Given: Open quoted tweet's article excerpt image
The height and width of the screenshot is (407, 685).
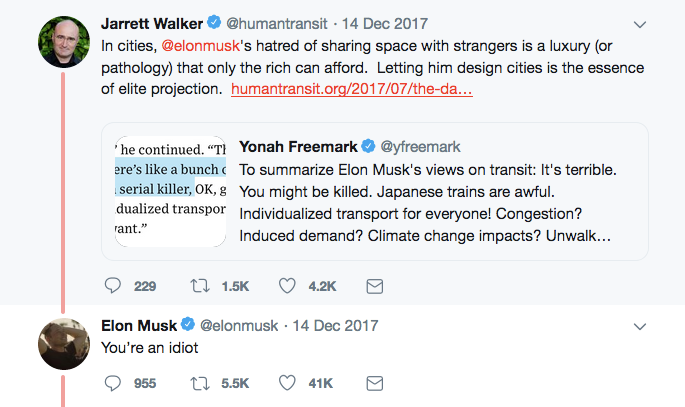Looking at the screenshot, I should 170,191.
